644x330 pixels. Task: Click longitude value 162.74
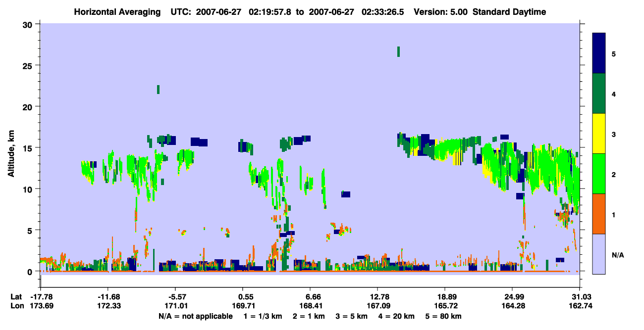tap(580, 306)
